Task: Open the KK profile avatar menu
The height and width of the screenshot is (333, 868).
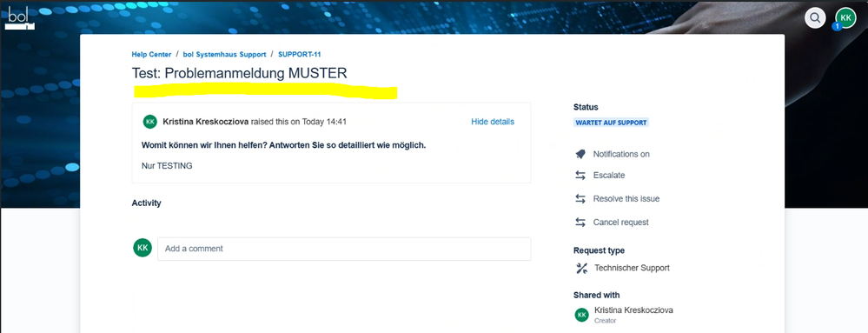Action: click(x=845, y=17)
